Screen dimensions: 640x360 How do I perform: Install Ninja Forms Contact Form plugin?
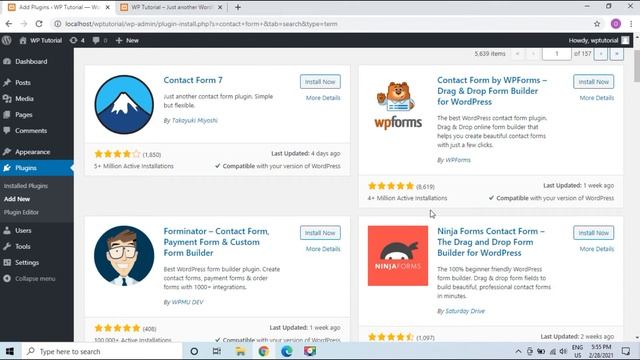[x=593, y=233]
